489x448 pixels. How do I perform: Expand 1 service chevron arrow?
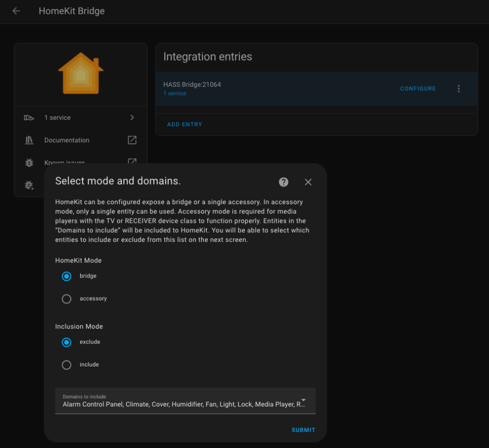(x=132, y=117)
